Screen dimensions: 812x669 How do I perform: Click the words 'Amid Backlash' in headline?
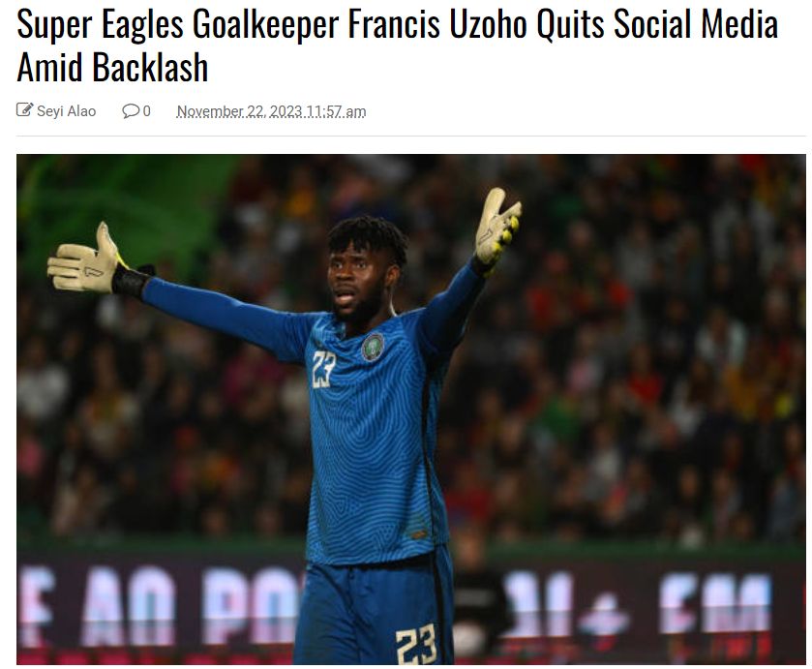pyautogui.click(x=112, y=68)
